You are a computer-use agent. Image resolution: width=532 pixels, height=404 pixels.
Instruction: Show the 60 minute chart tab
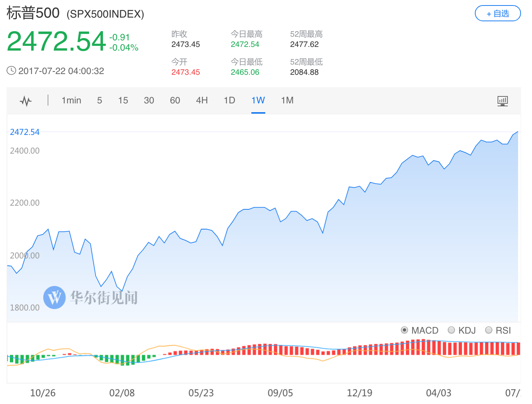point(175,100)
